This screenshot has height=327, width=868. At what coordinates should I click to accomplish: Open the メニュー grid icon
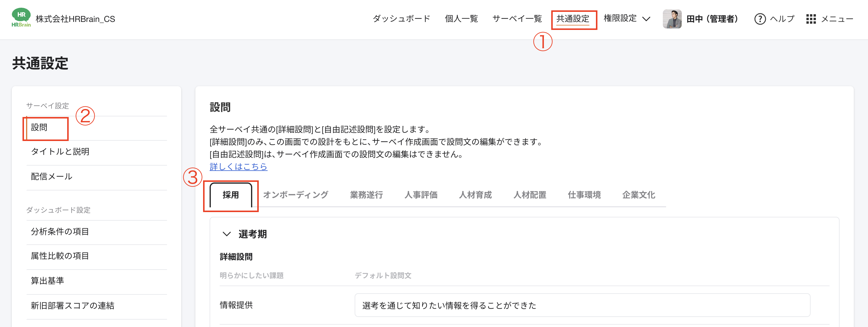812,19
